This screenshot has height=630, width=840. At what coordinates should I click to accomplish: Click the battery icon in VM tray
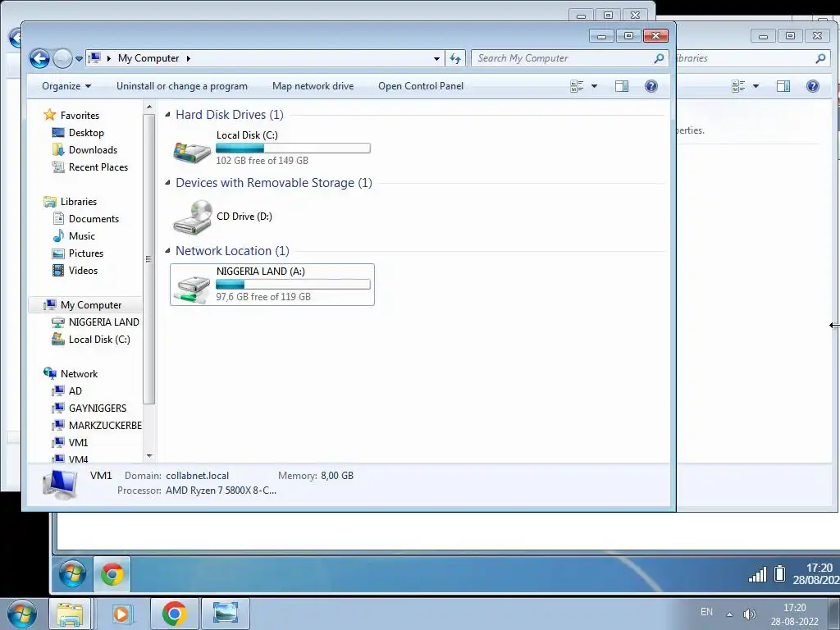coord(780,573)
